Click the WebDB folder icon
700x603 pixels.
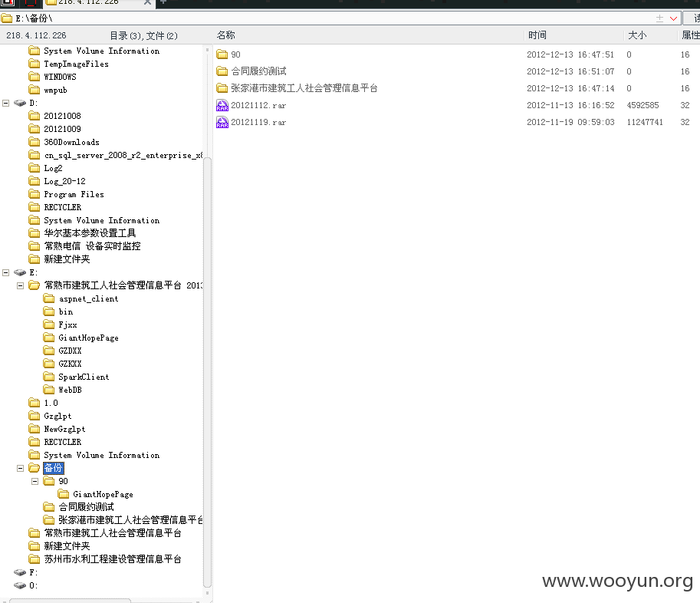click(x=49, y=390)
